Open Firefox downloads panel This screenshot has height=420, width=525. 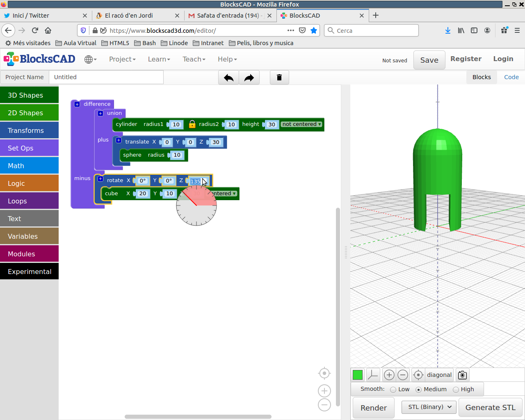(448, 30)
